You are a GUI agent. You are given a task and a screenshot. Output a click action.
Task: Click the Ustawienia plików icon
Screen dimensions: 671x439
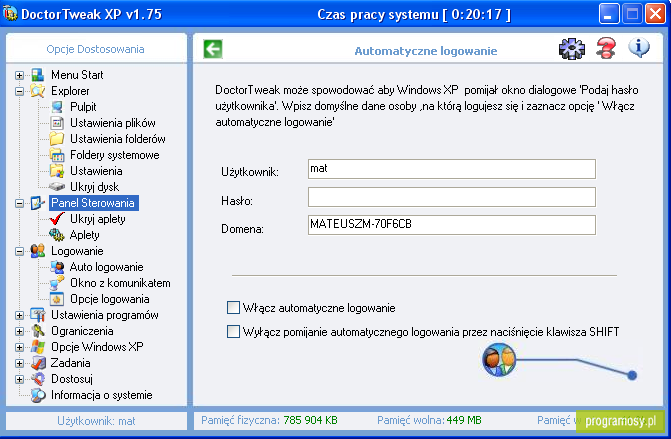click(57, 123)
